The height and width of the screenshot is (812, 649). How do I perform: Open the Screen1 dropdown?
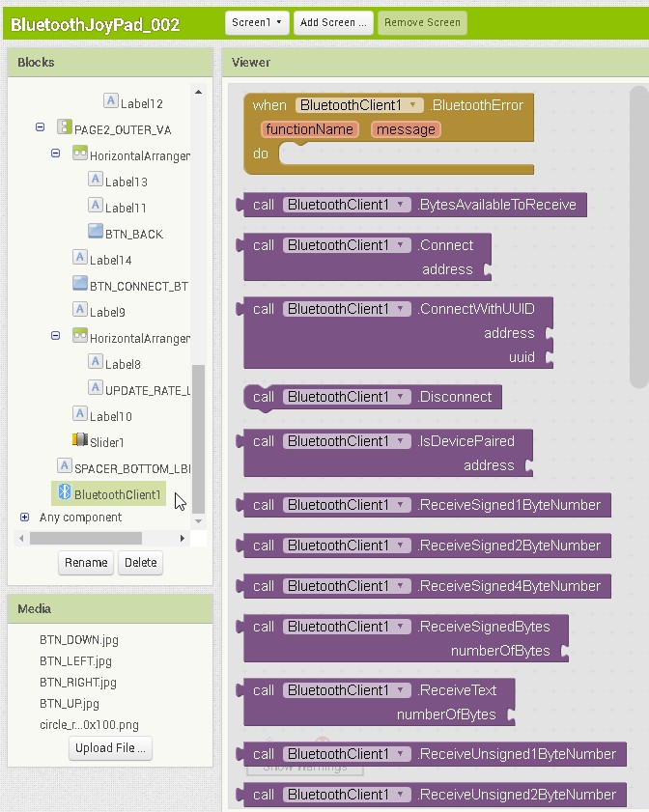[x=257, y=22]
